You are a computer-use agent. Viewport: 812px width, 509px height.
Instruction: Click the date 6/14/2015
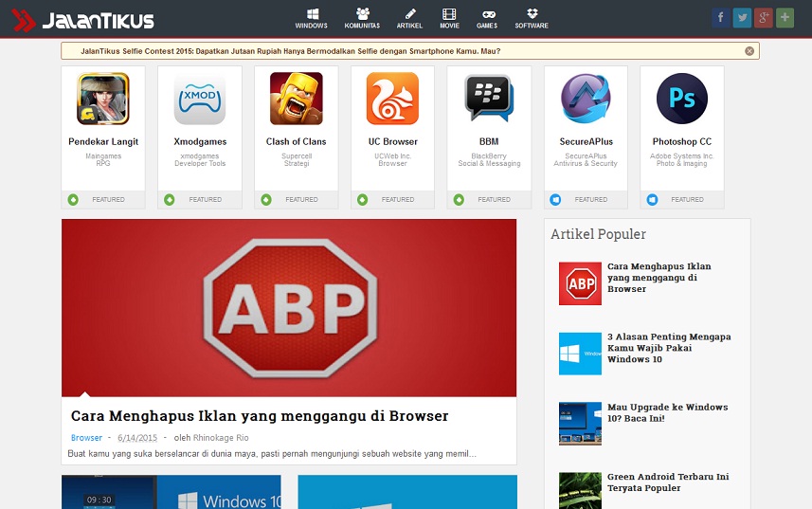point(137,438)
